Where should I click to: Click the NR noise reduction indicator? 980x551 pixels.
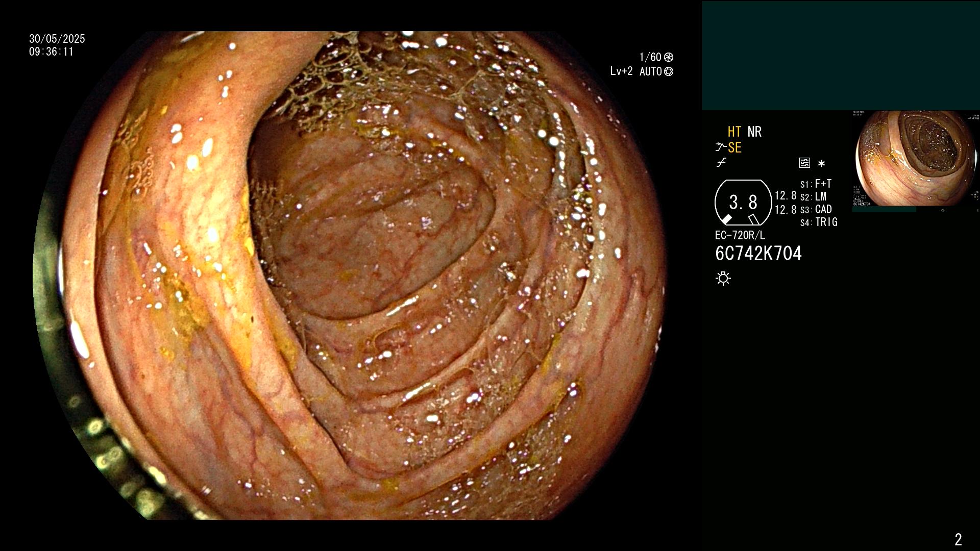coord(754,132)
